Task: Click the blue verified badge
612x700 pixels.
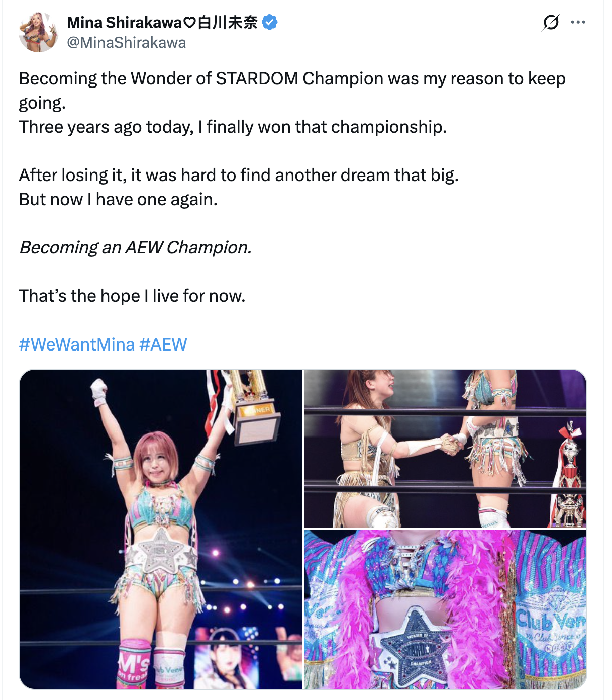Action: [270, 23]
